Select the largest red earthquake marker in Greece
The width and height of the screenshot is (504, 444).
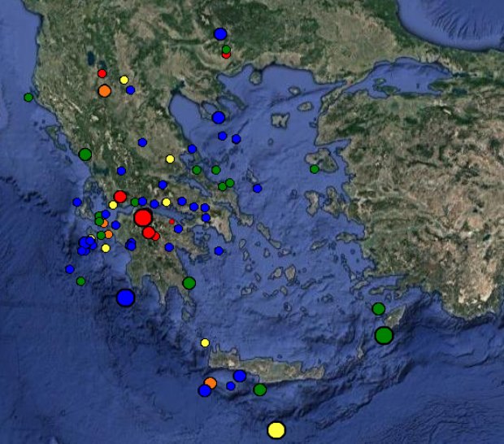[x=143, y=218]
